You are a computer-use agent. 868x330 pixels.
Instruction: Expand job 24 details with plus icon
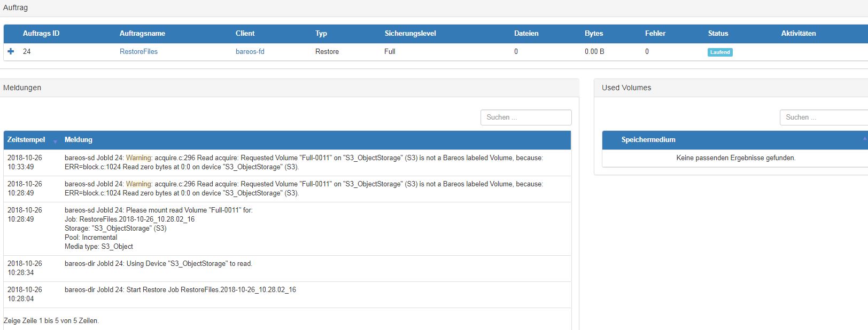pos(11,52)
